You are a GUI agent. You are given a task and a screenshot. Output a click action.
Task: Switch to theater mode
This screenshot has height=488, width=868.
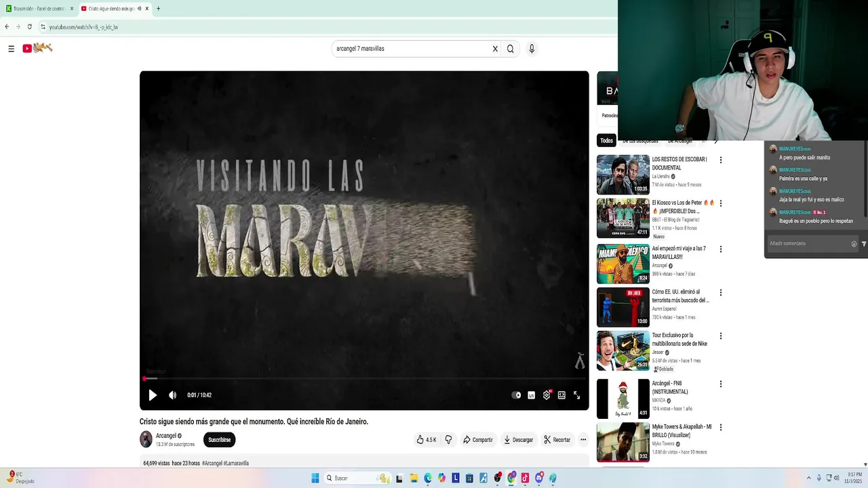[x=561, y=395]
